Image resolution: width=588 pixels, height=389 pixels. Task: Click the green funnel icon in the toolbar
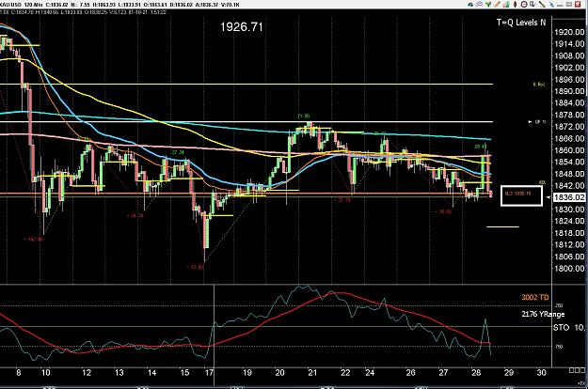click(x=488, y=4)
